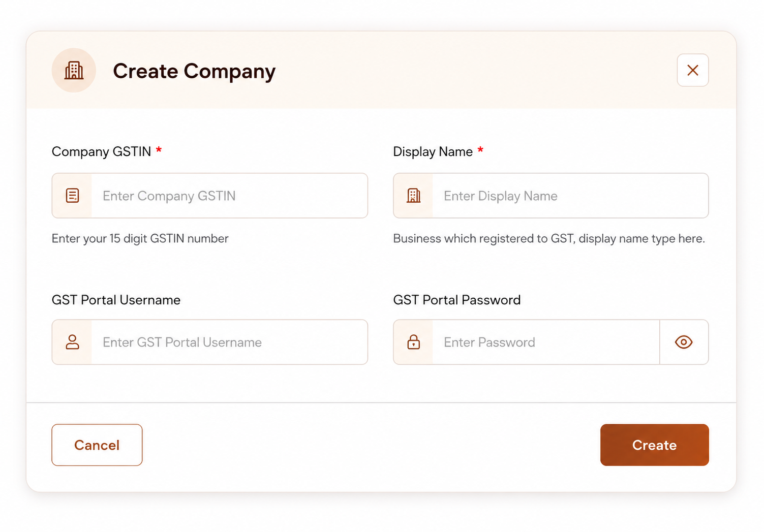This screenshot has width=764, height=532.
Task: Click the display name helper text
Action: pos(549,238)
